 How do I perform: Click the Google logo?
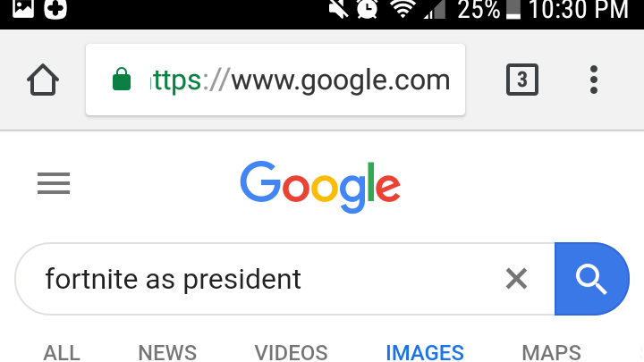click(x=320, y=187)
